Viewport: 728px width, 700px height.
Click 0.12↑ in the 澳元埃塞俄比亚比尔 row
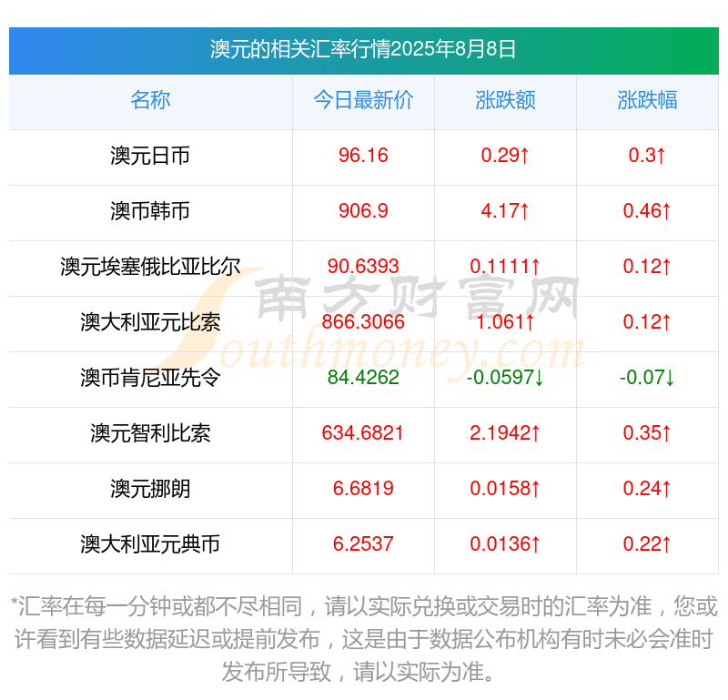pos(647,267)
